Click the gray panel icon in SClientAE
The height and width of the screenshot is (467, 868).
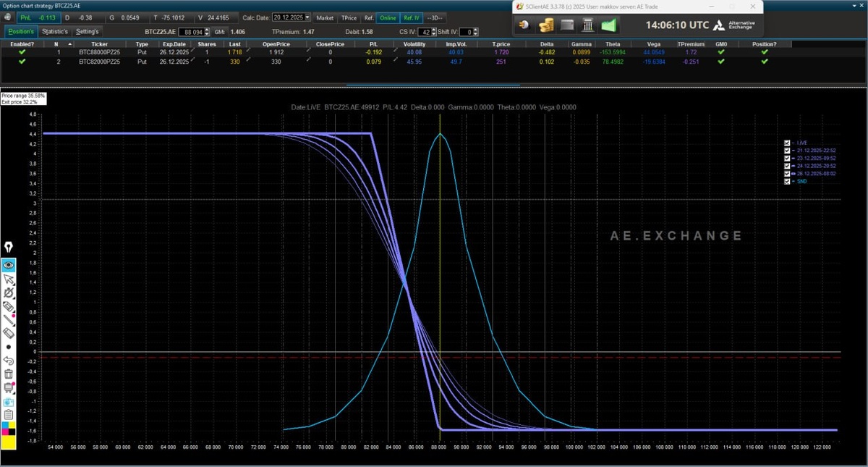coord(567,25)
